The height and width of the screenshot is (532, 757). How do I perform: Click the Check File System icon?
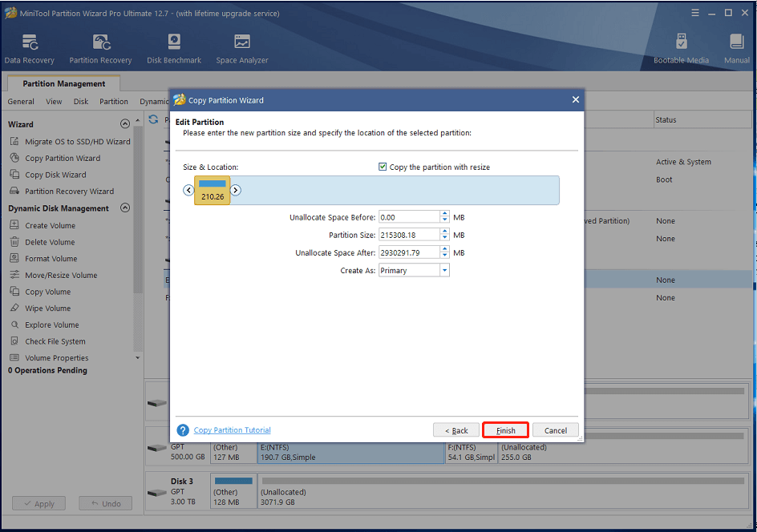point(14,341)
